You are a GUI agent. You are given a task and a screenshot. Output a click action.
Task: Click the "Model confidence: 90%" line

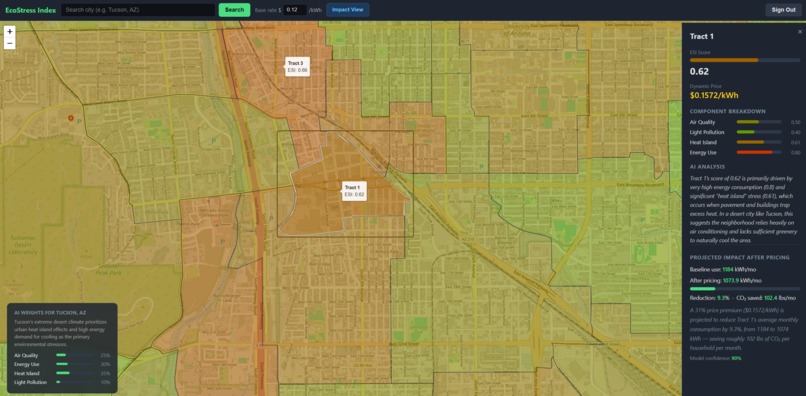716,358
